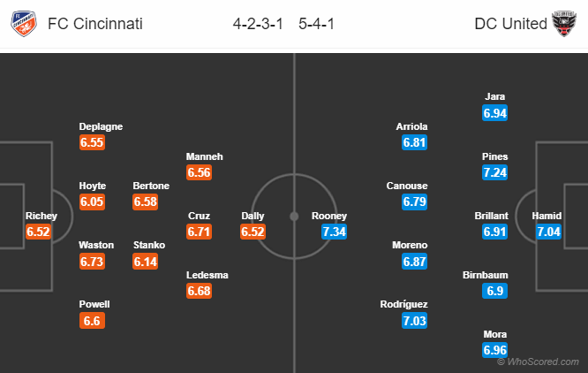The height and width of the screenshot is (373, 588).
Task: Open the DC United team name
Action: pos(511,24)
